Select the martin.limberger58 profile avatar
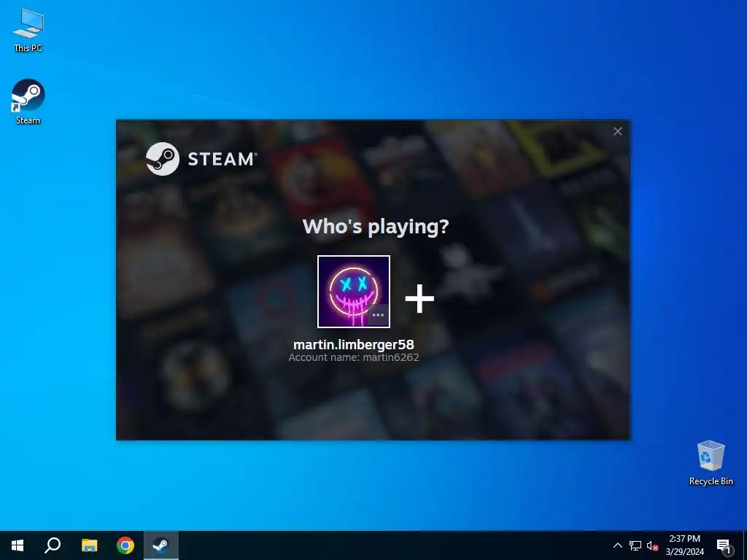Viewport: 747px width, 560px height. 354,292
